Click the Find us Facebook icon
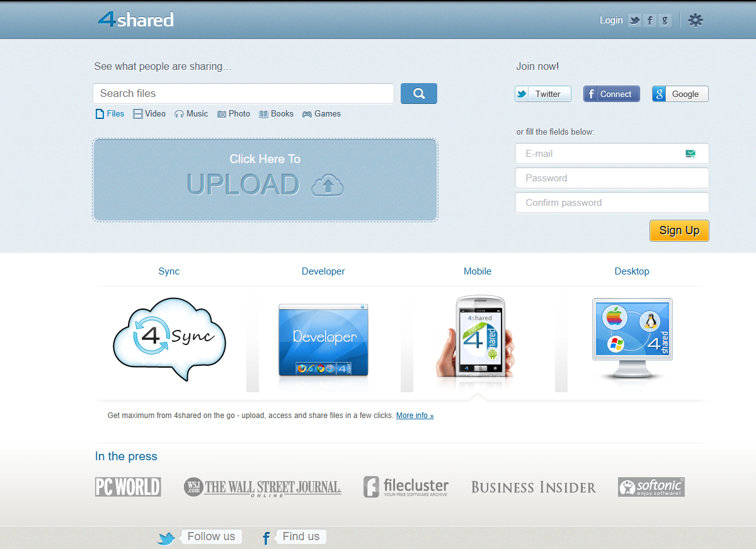Image resolution: width=756 pixels, height=549 pixels. (x=266, y=538)
